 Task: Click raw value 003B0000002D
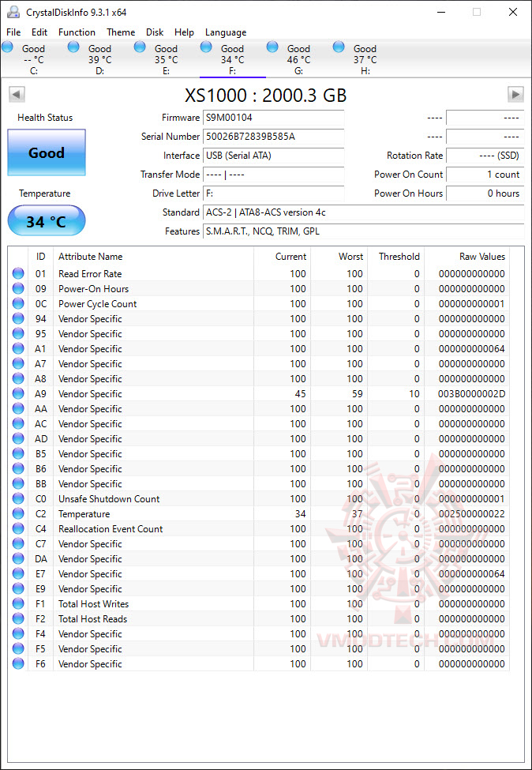tap(471, 394)
